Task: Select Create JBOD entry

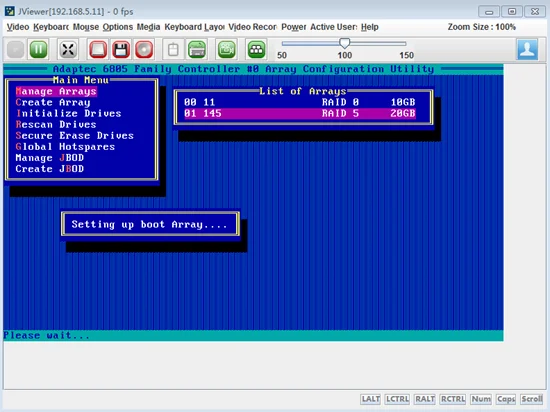Action: click(50, 169)
